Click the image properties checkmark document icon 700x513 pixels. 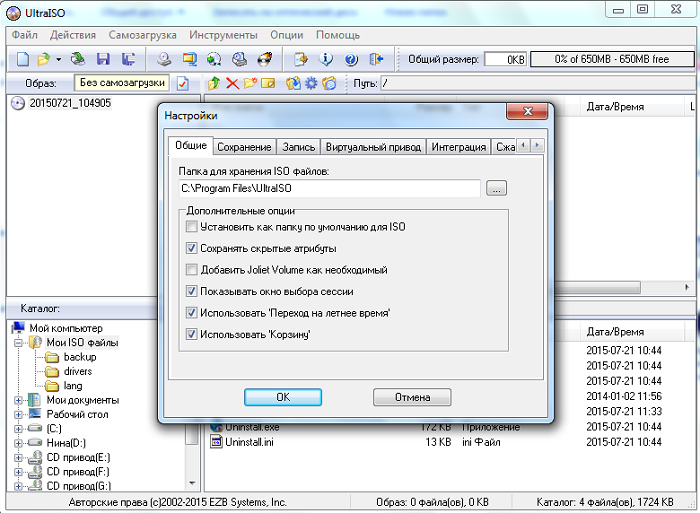coord(183,83)
